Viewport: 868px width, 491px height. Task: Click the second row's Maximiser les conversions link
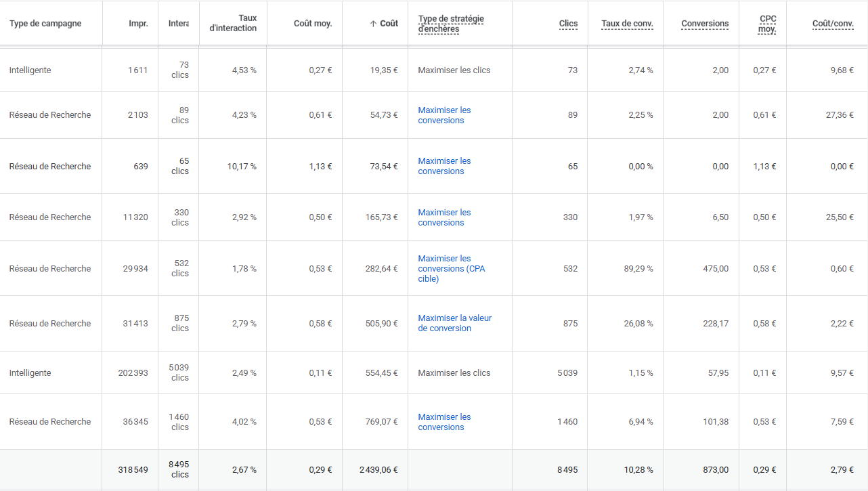[444, 115]
